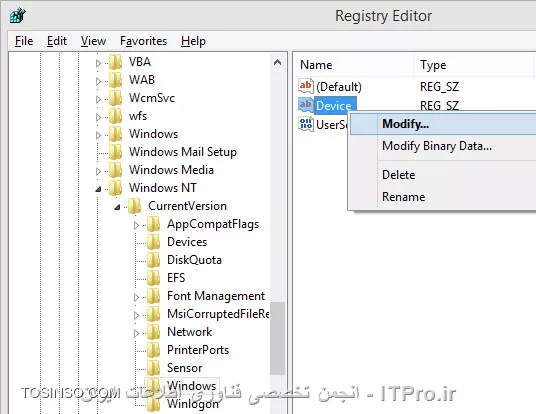Click the Windows NT folder icon

(x=115, y=187)
